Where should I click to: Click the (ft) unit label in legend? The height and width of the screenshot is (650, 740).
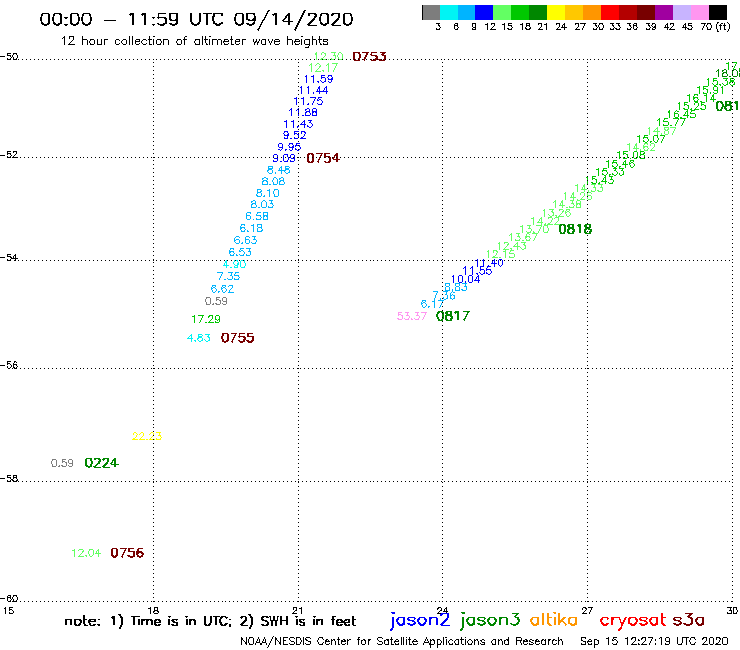pos(723,27)
